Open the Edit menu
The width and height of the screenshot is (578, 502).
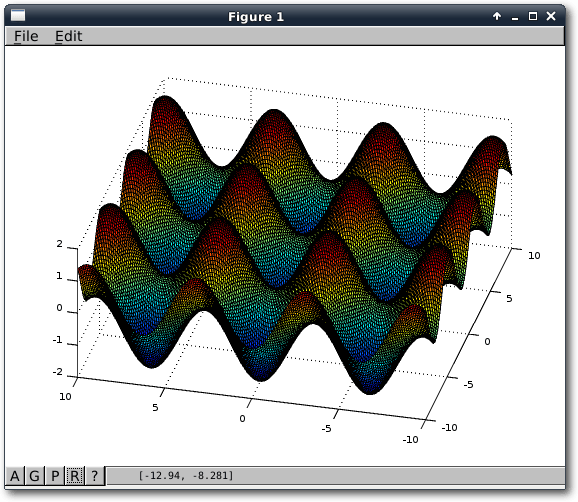(x=69, y=36)
